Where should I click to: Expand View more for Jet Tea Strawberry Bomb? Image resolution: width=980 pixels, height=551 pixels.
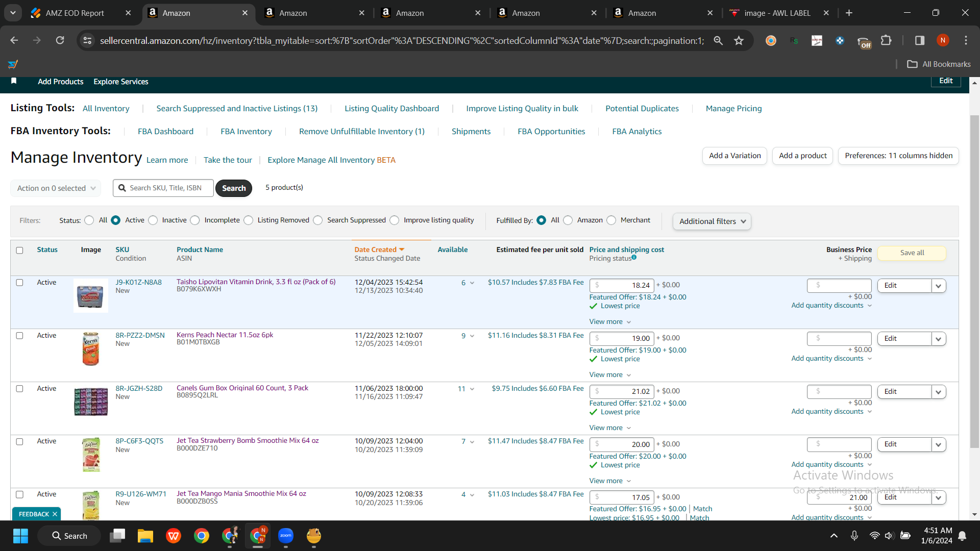point(610,481)
